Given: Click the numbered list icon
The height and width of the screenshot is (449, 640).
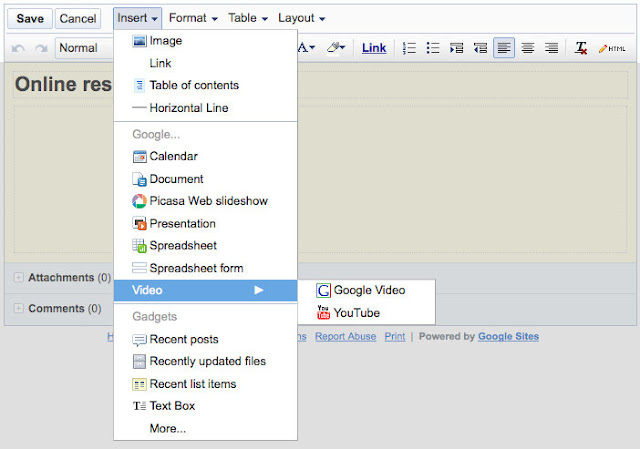Looking at the screenshot, I should 410,47.
